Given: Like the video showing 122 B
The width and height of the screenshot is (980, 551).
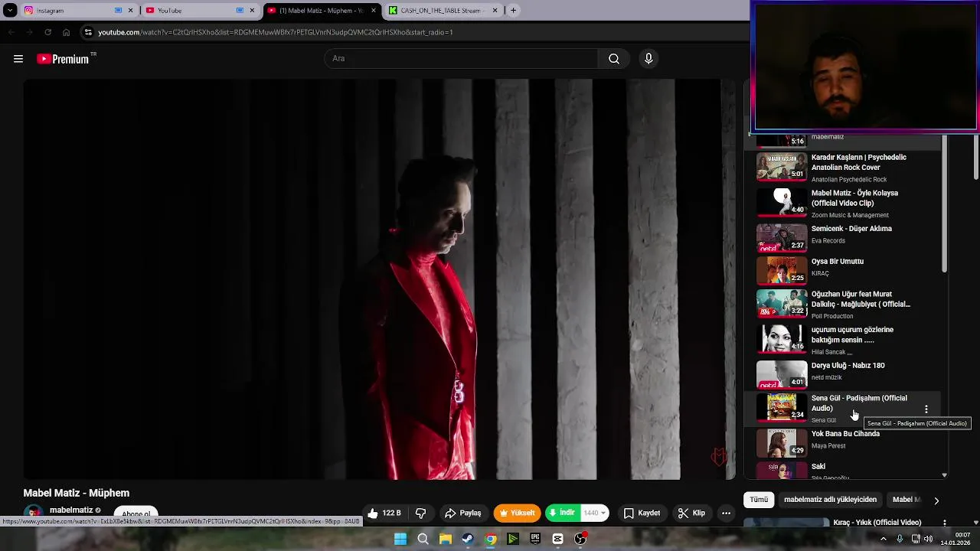Looking at the screenshot, I should (x=384, y=513).
